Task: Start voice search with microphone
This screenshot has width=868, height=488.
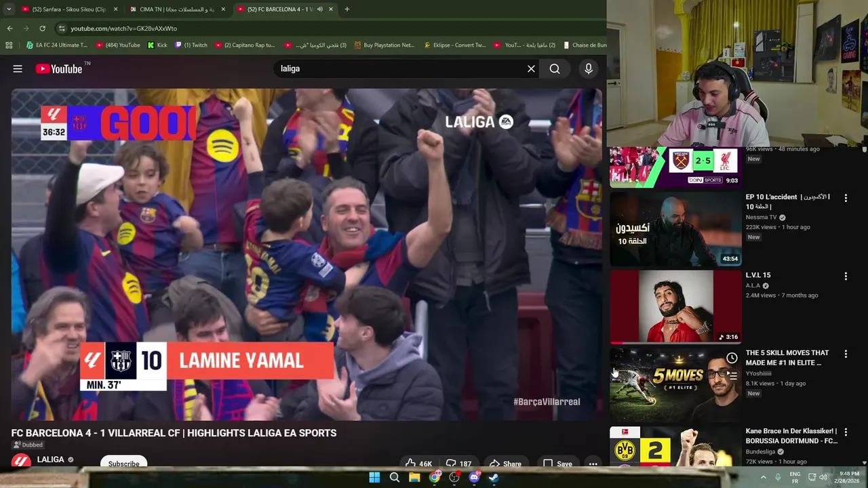Action: coord(589,68)
